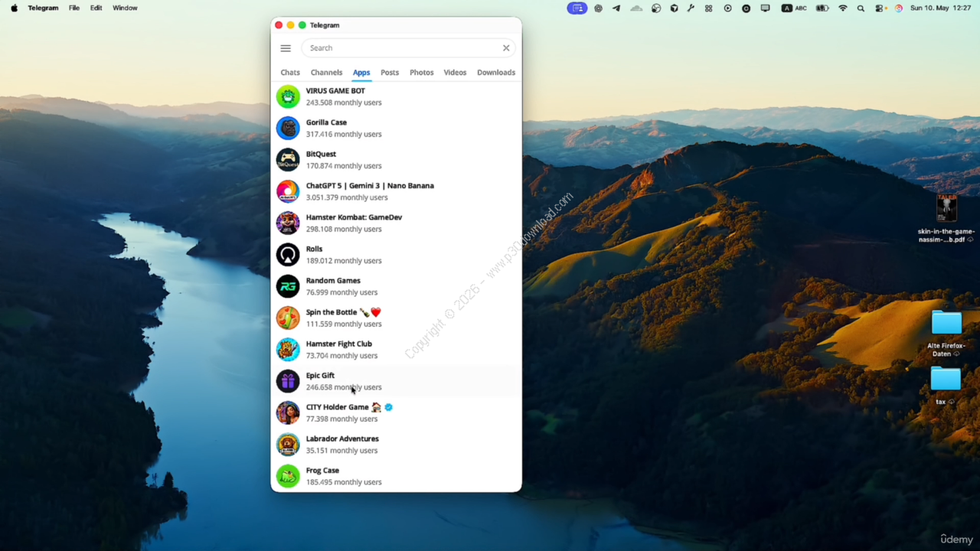Open the ChatGPT knot icon in menu bar
This screenshot has height=551, width=980.
598,8
